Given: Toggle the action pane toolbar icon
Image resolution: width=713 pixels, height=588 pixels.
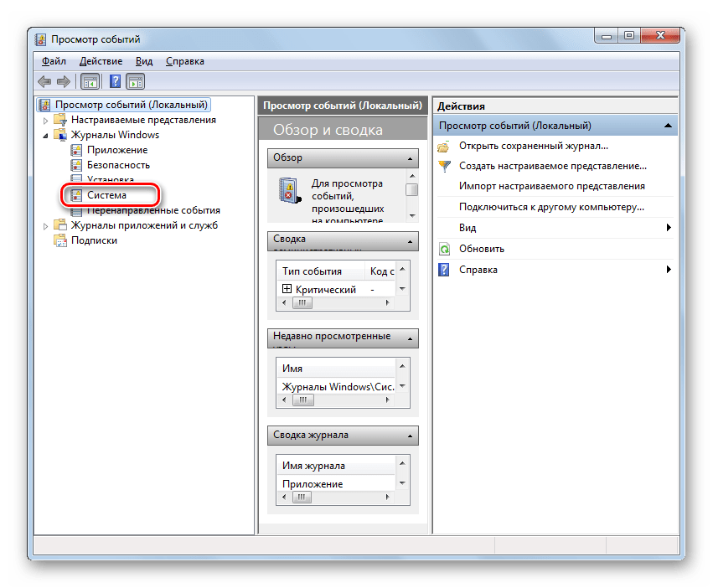Looking at the screenshot, I should tap(135, 81).
